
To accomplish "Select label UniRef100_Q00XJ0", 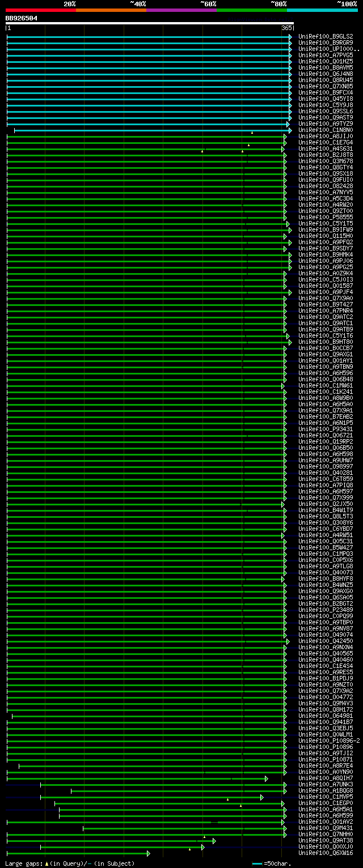I will [326, 846].
